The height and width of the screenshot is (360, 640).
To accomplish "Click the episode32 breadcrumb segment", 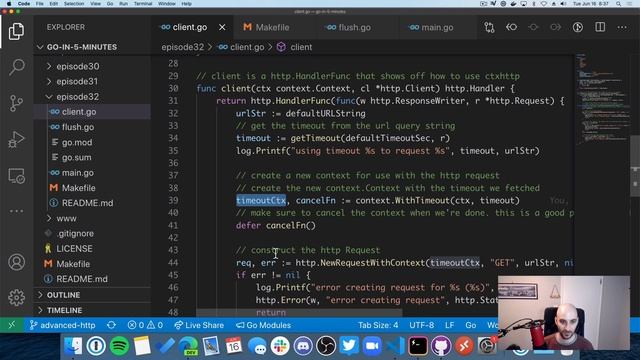I will 182,47.
